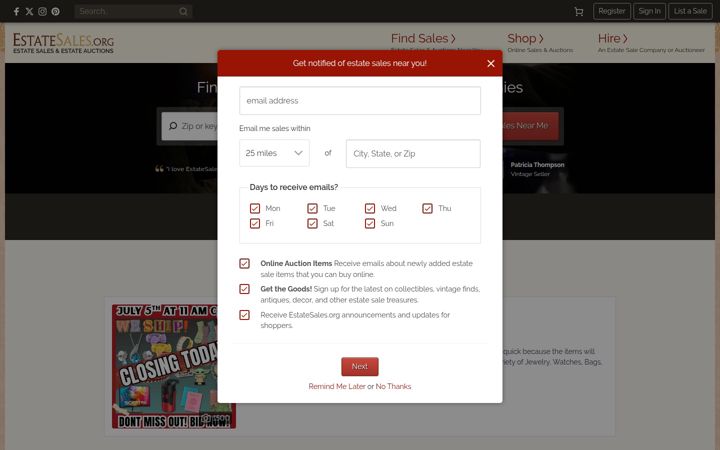Uncheck the Sat checkbox

point(312,224)
